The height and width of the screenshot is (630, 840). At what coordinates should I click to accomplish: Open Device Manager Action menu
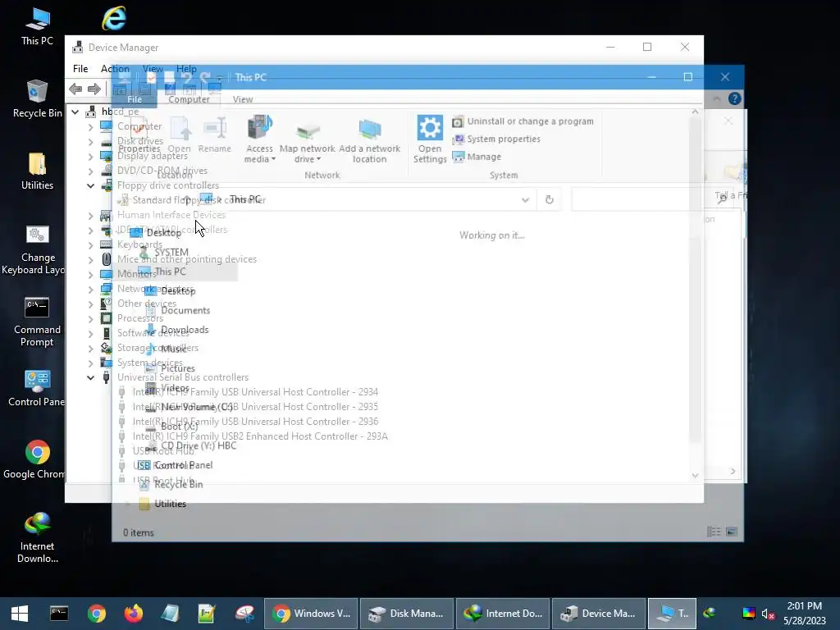pos(115,69)
